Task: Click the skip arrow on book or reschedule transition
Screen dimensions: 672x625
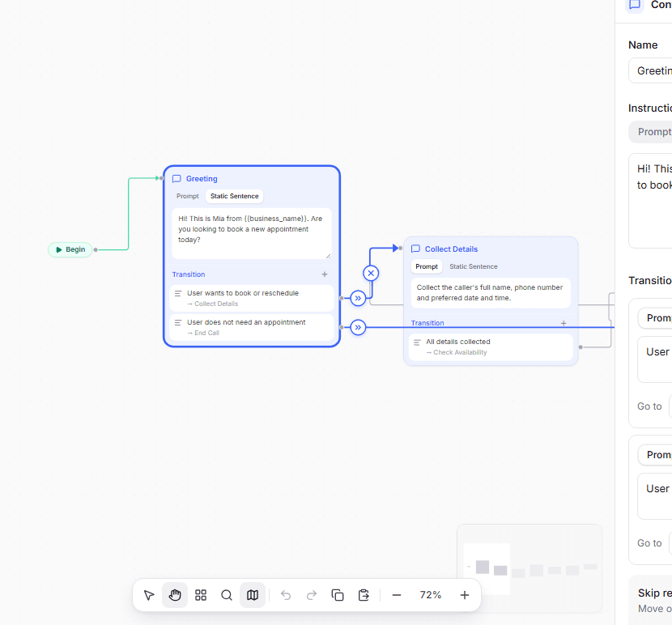Action: click(358, 299)
